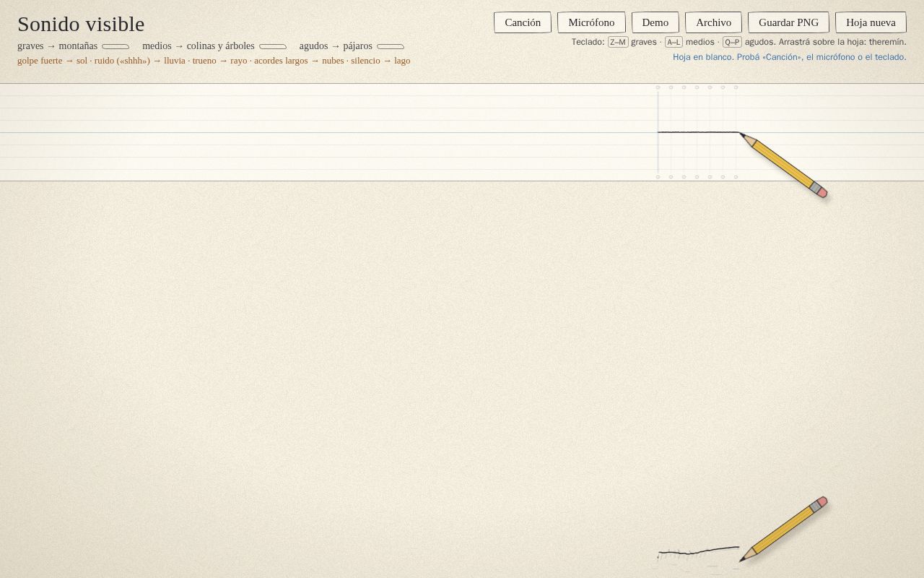This screenshot has height=578, width=924.
Task: Start the Demo button
Action: (655, 22)
